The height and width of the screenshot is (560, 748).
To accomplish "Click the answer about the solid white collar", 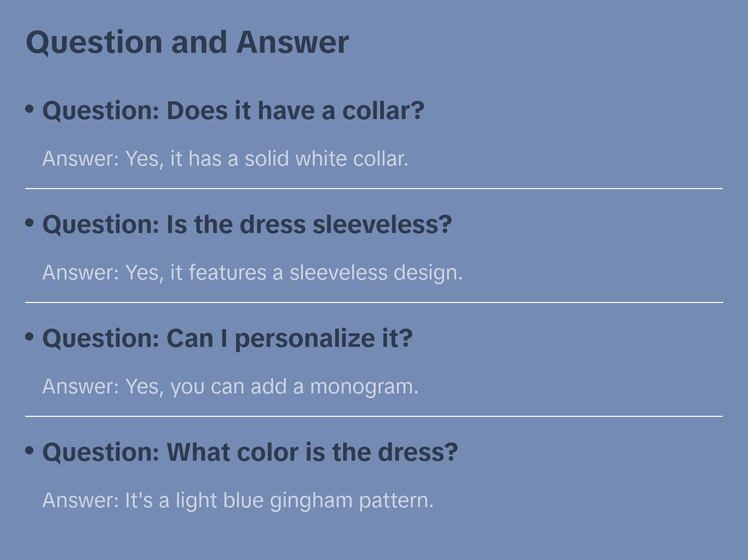I will 225,159.
